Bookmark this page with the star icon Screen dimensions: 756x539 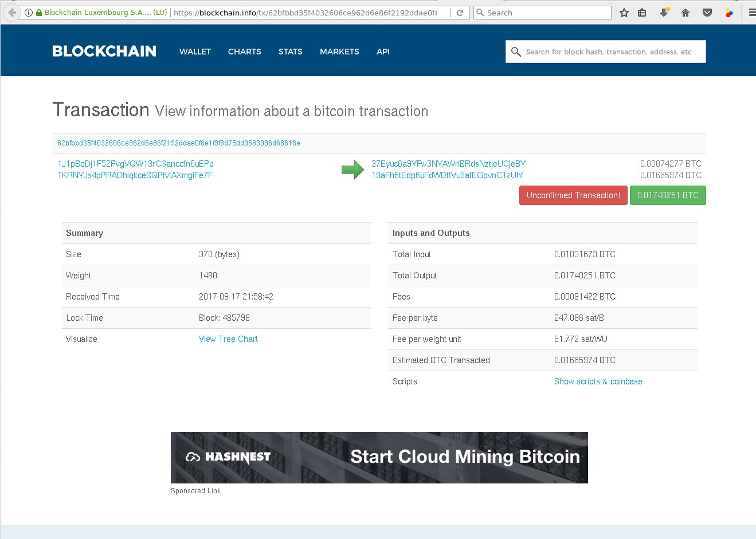click(624, 12)
